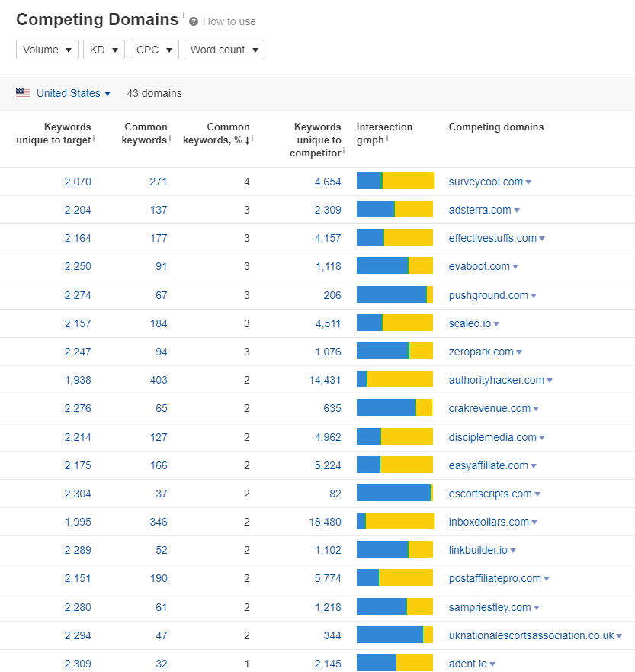Click common keywords value 52
The image size is (635, 672).
[x=162, y=550]
